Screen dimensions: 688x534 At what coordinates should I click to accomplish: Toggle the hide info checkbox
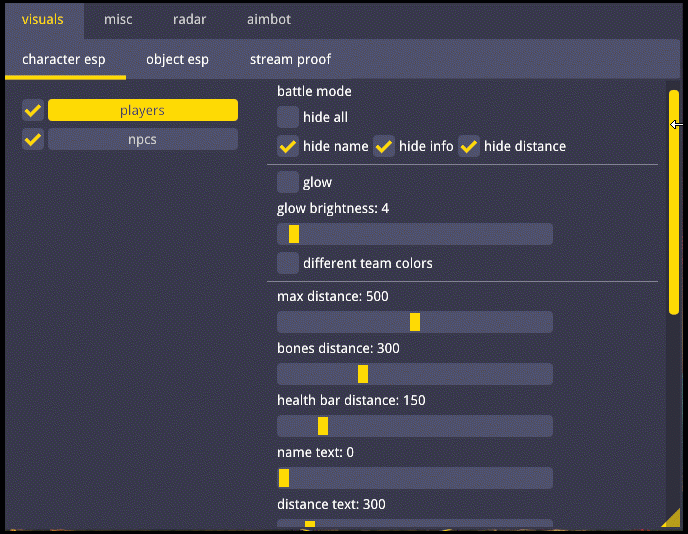384,146
